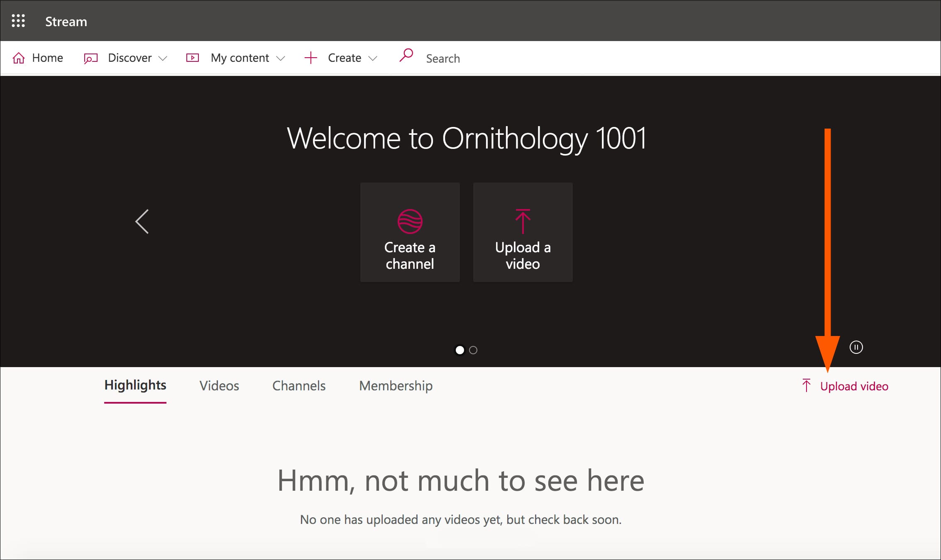
Task: Click the search magnifier icon
Action: pyautogui.click(x=406, y=56)
